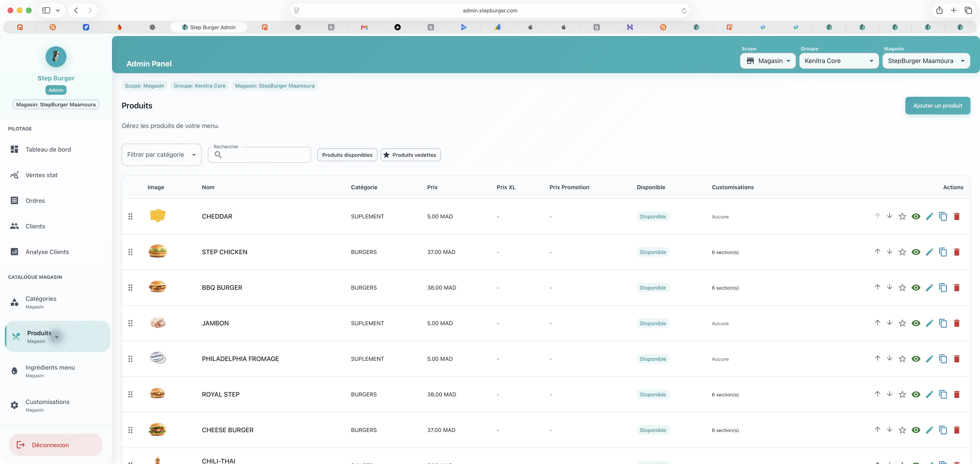This screenshot has width=980, height=464.
Task: Open the Filtrer par catégorie dropdown
Action: (161, 155)
